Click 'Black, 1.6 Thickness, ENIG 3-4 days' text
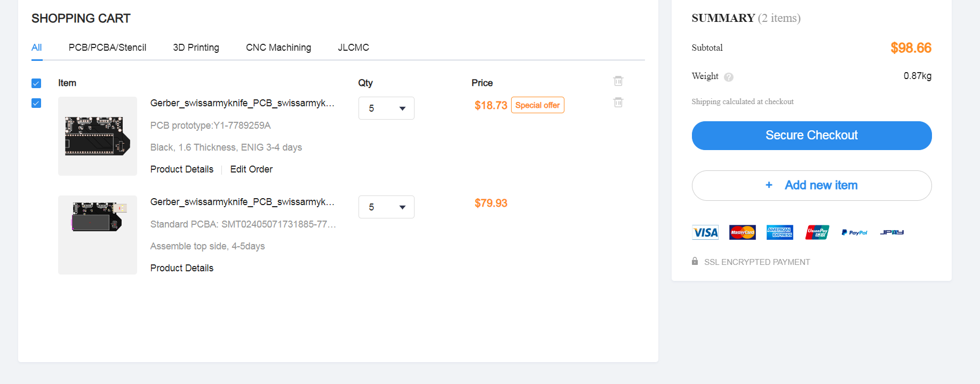The height and width of the screenshot is (384, 980). 226,147
